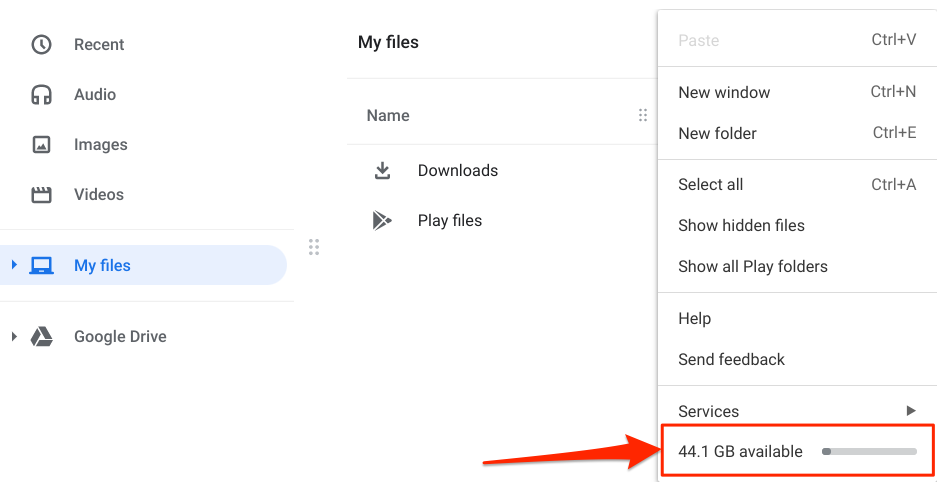Toggle Show all Play folders
The width and height of the screenshot is (937, 482).
click(x=752, y=266)
